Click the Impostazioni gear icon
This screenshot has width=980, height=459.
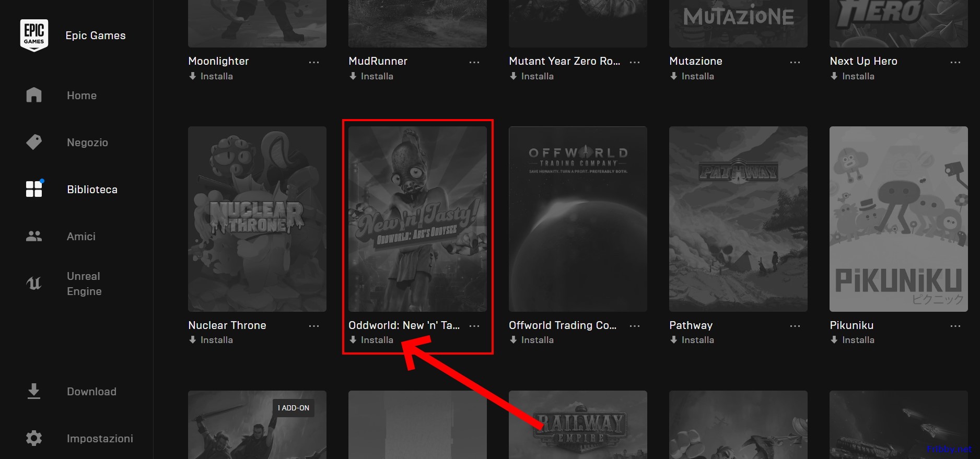click(34, 438)
